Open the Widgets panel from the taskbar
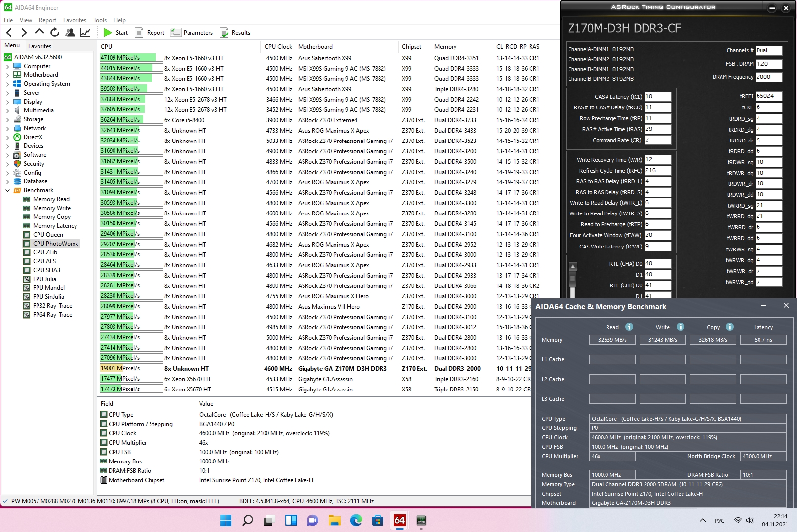Viewport: 797px width, 532px height. (291, 520)
